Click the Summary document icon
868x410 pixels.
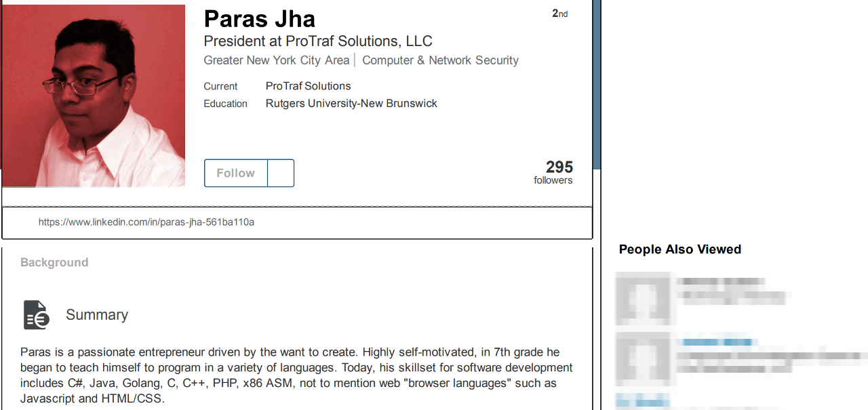click(37, 315)
